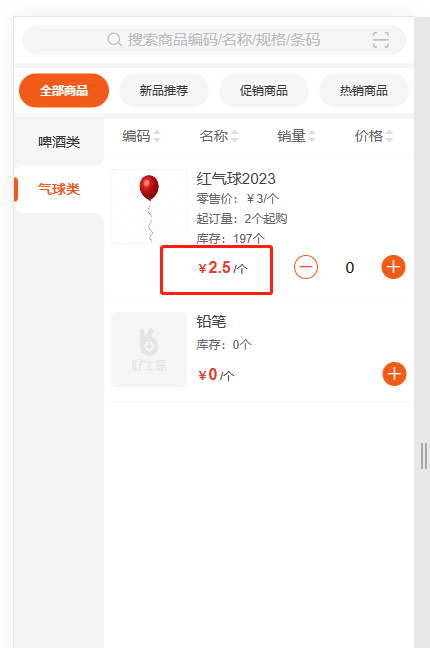The width and height of the screenshot is (430, 648).
Task: Open the 铅笔 placeholder product image
Action: coord(149,350)
